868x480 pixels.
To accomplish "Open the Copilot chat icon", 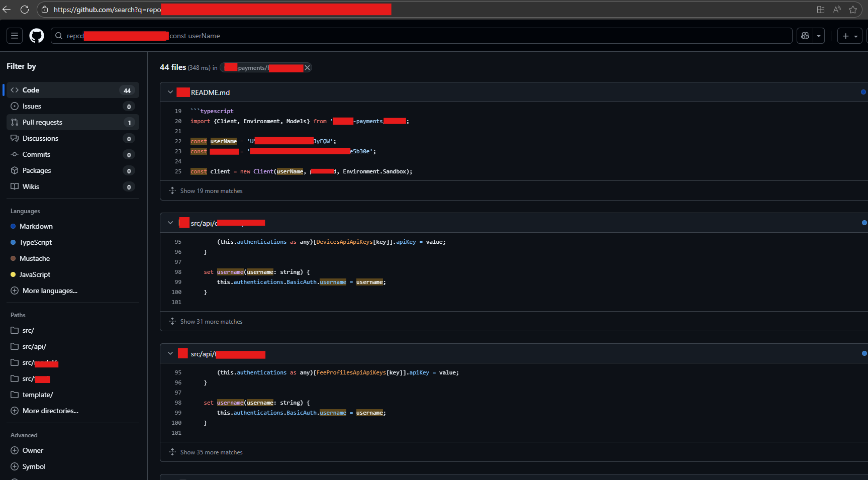I will 805,36.
